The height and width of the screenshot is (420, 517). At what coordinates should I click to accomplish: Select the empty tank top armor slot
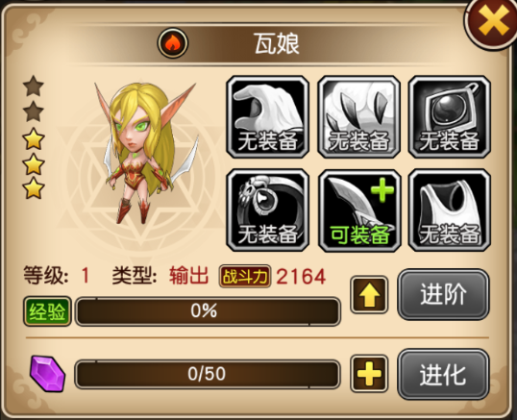click(x=450, y=210)
